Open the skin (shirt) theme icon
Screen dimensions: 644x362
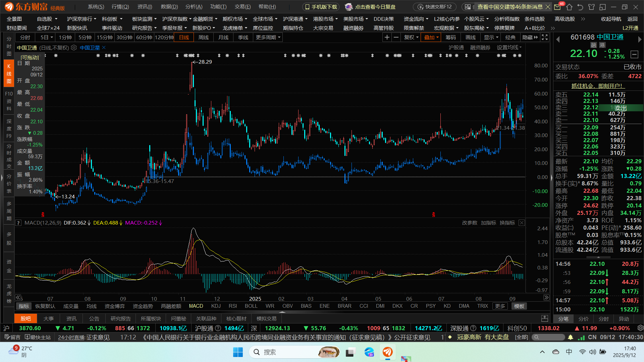tap(591, 7)
